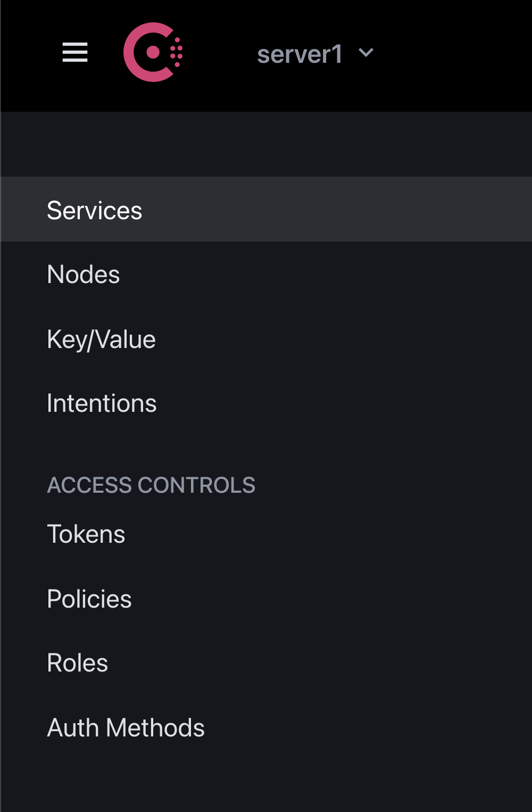Image resolution: width=532 pixels, height=812 pixels.
Task: Navigate to Intentions
Action: 102,403
